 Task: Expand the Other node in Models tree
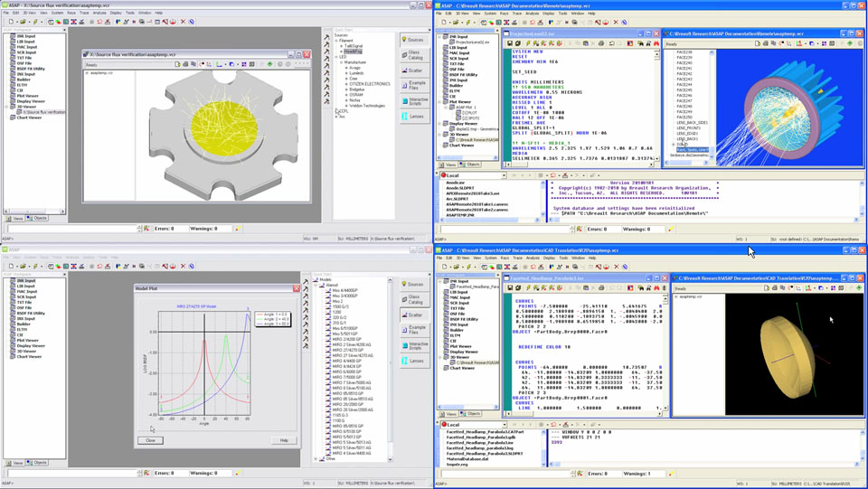pyautogui.click(x=316, y=458)
